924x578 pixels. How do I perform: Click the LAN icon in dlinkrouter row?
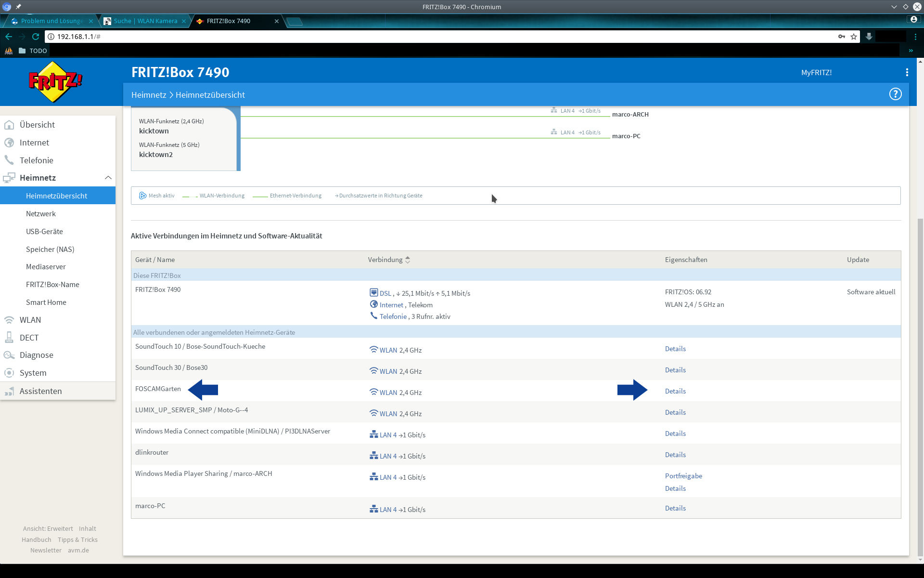374,455
